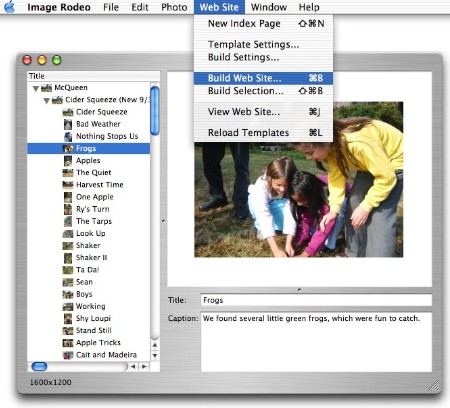Click the blue vertical scrollbar thumb
The width and height of the screenshot is (450, 408).
pos(155,110)
